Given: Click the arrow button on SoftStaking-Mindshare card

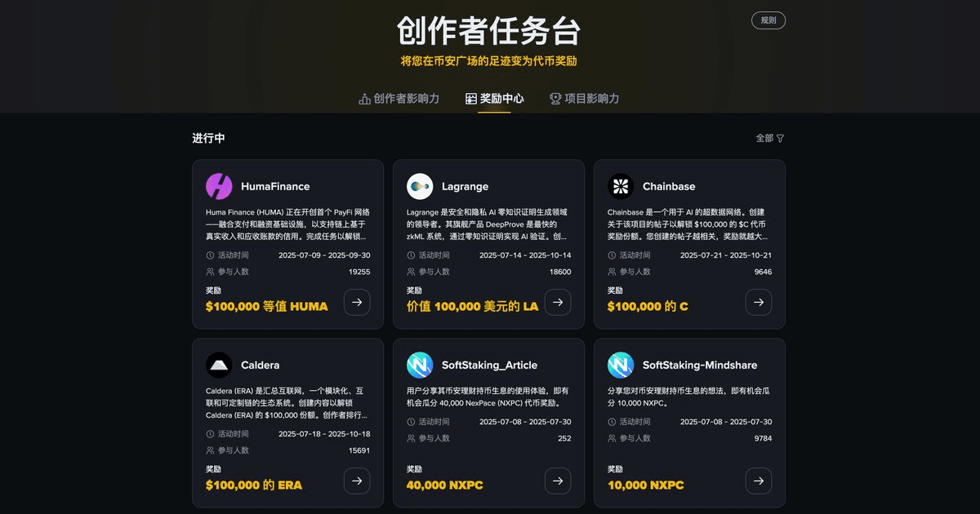Looking at the screenshot, I should tap(759, 481).
